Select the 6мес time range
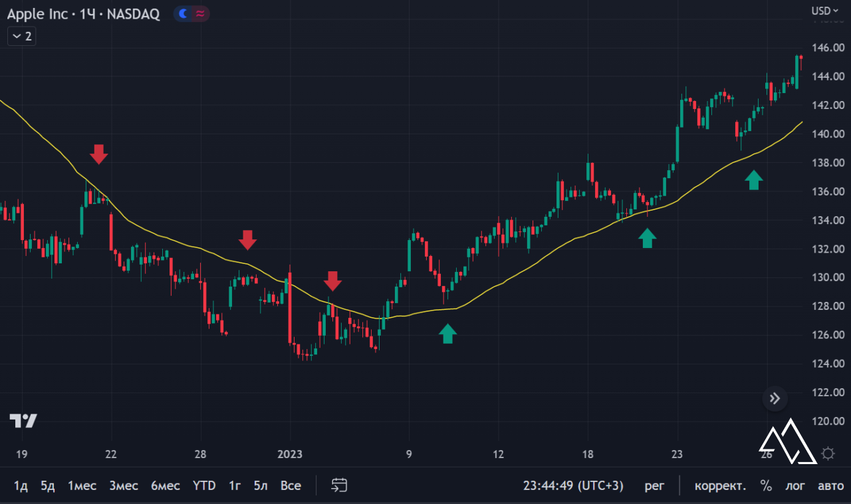This screenshot has width=851, height=504. point(165,485)
